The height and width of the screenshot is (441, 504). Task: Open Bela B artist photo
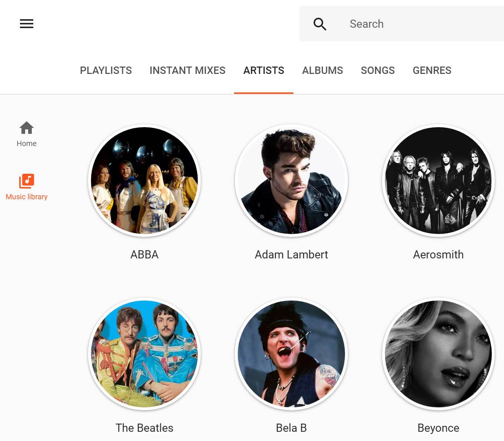291,354
